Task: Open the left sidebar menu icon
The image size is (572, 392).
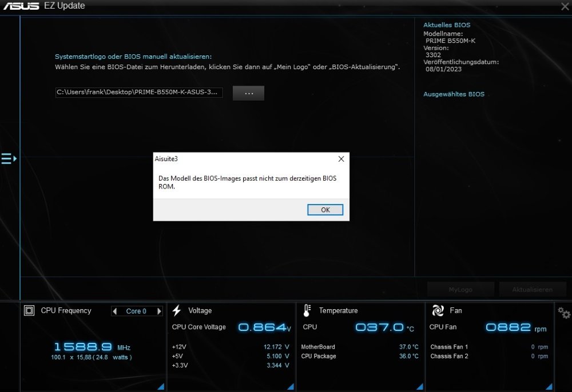Action: [9, 158]
